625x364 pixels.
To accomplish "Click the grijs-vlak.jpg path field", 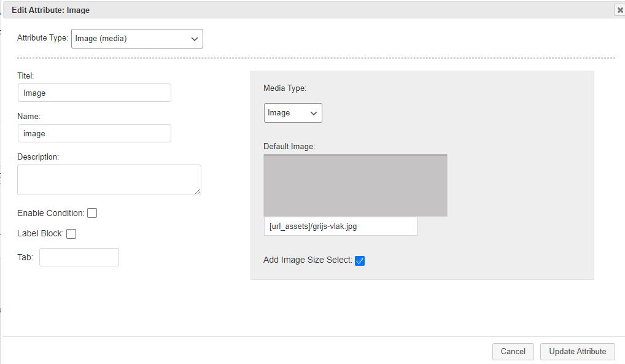I will pos(340,227).
